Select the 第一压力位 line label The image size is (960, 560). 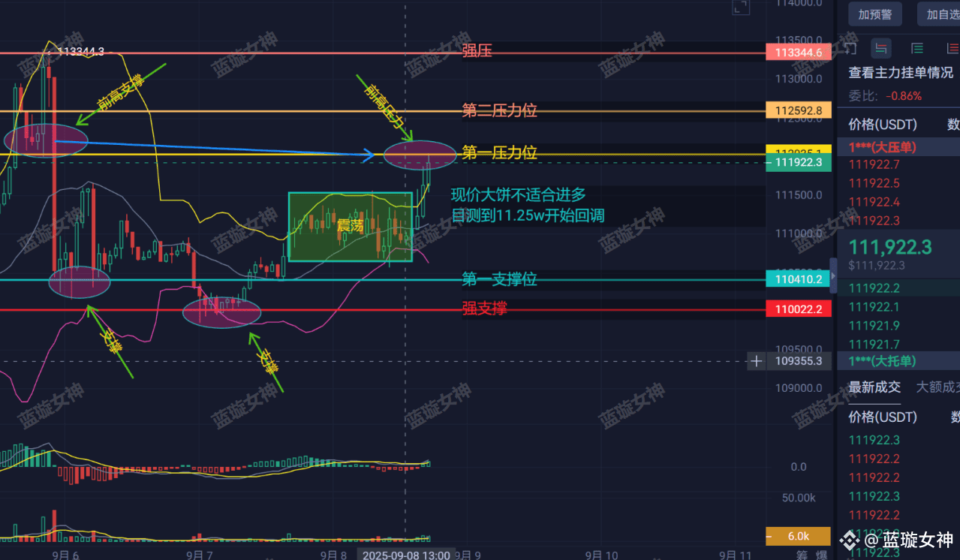499,152
